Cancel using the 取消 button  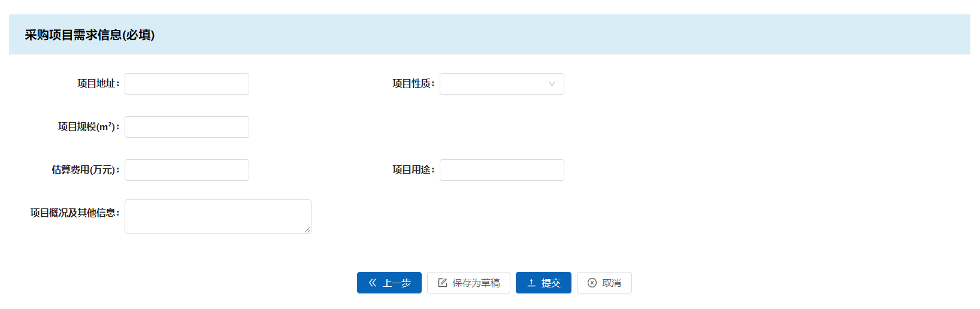pos(604,283)
